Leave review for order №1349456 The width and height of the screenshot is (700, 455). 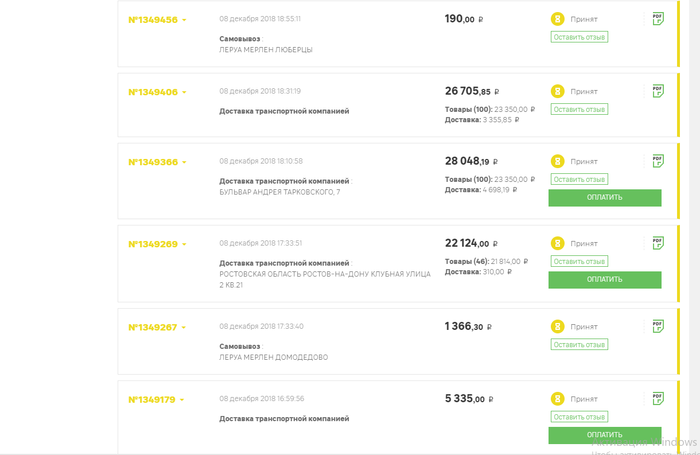tap(579, 37)
